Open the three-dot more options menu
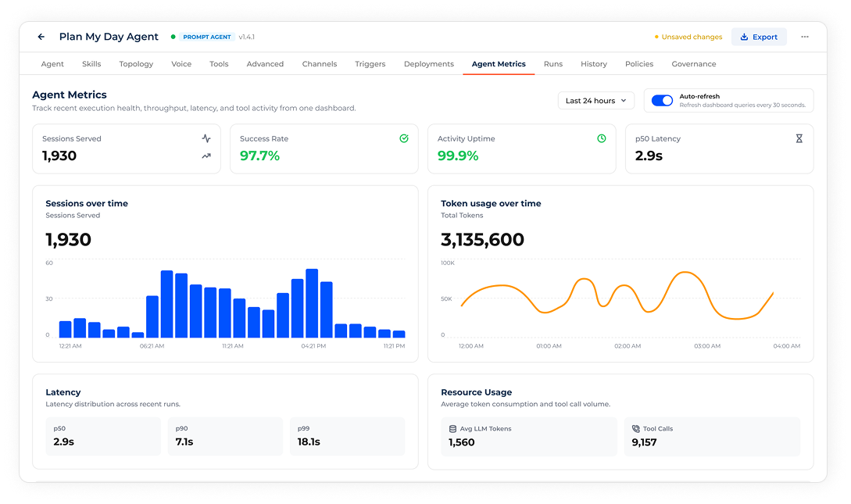 click(x=804, y=37)
